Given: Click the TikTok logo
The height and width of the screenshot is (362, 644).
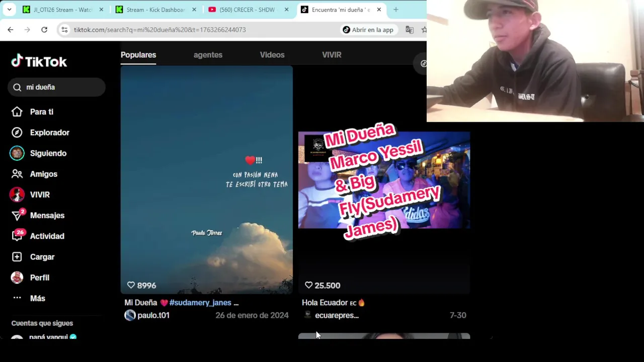Looking at the screenshot, I should point(39,61).
